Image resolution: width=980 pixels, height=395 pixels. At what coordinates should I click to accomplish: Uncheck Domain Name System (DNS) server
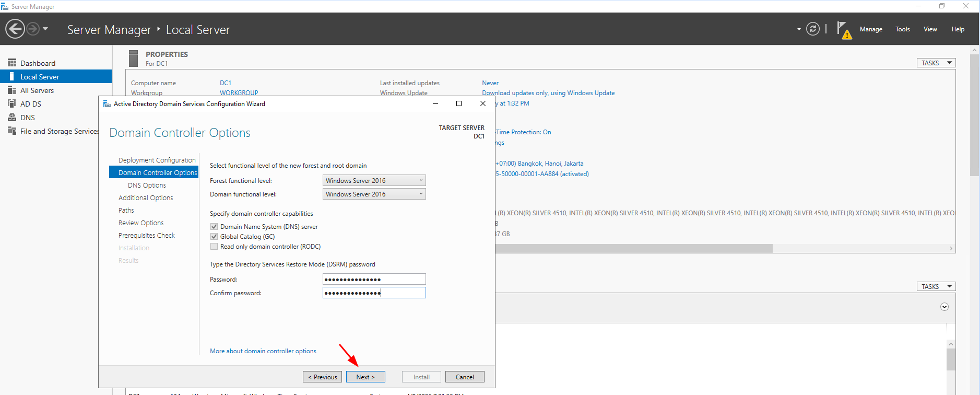click(x=214, y=226)
